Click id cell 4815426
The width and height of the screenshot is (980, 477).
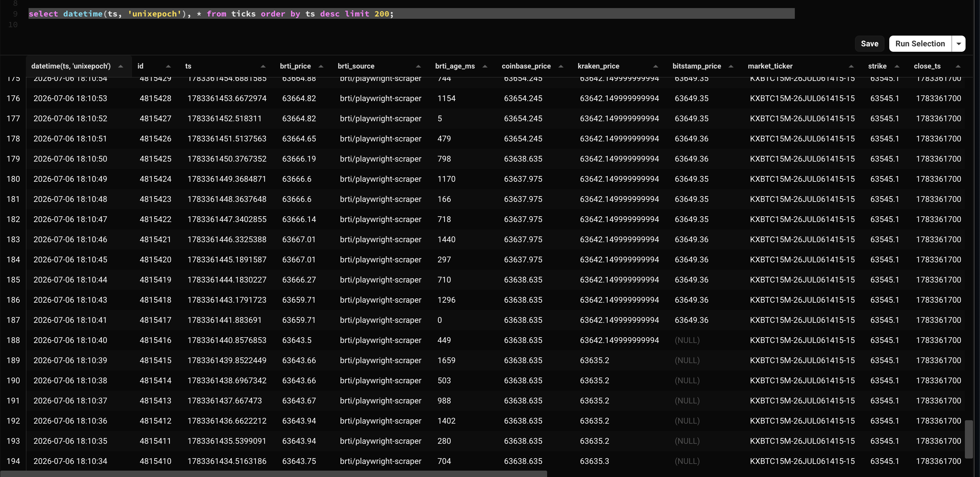coord(155,139)
